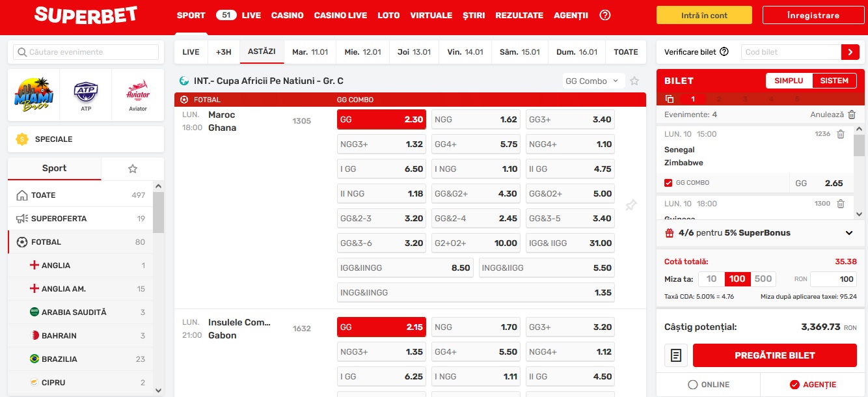Screen dimensions: 868x397
Task: Open REZULTATE in the top menu
Action: tap(519, 15)
